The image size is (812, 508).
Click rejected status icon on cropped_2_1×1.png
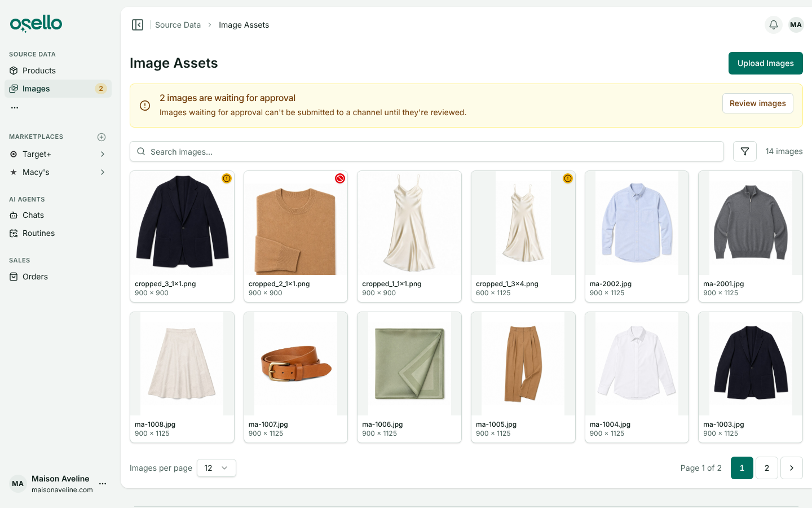pos(340,178)
